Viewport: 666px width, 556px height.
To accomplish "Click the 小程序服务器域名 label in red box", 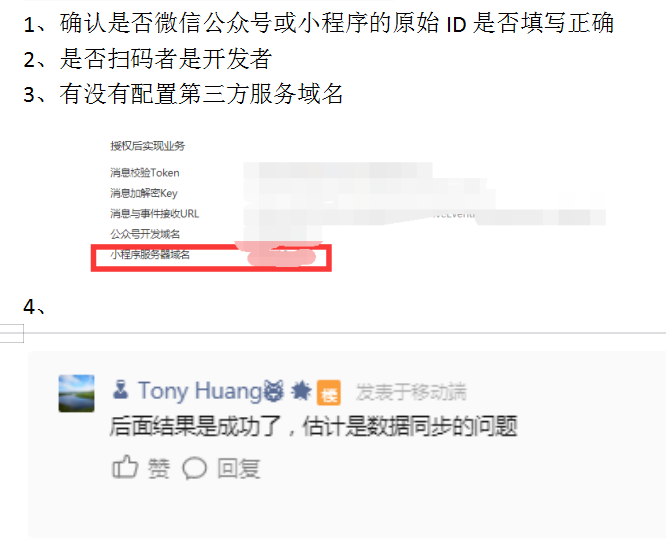I will [x=150, y=254].
